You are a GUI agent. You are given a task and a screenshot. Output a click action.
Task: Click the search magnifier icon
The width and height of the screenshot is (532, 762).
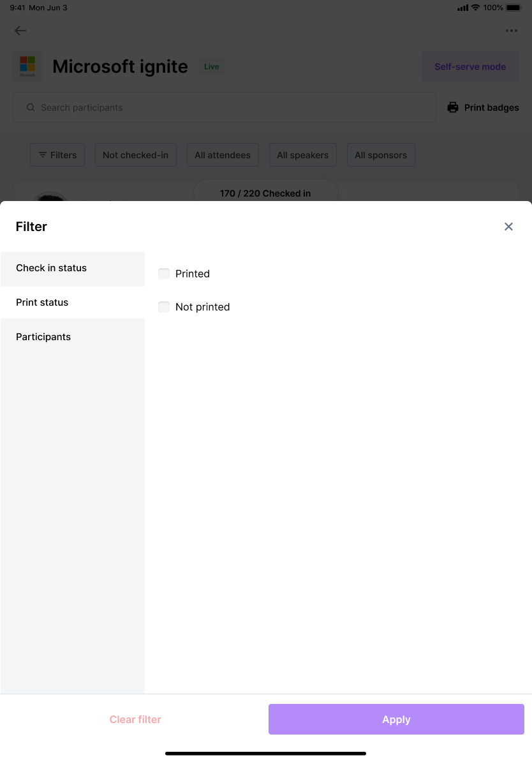pos(31,107)
